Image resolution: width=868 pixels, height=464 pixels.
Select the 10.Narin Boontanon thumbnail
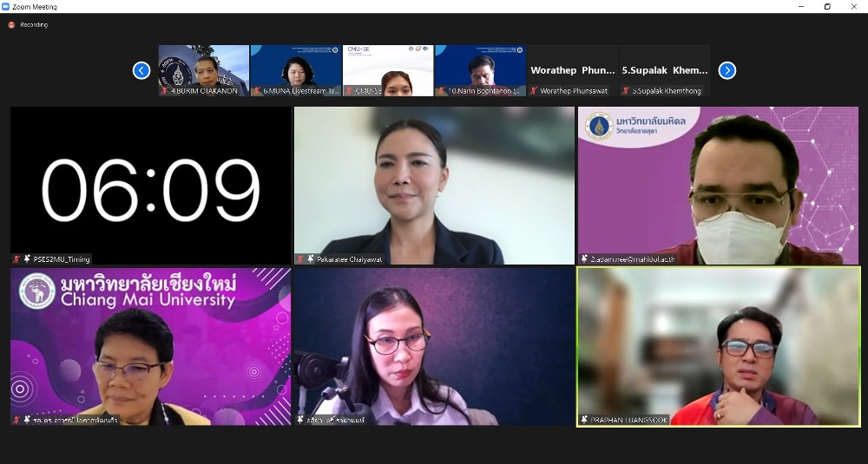[x=480, y=68]
